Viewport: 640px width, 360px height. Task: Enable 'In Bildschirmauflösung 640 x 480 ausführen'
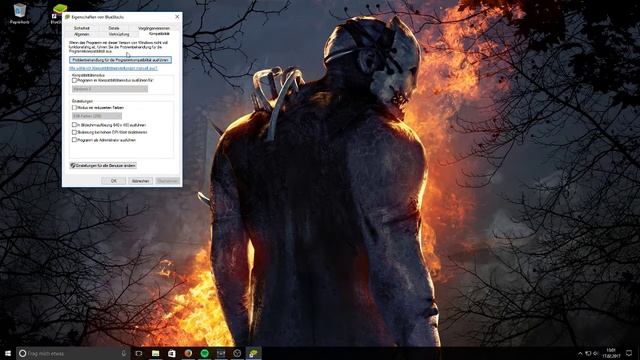[74, 125]
